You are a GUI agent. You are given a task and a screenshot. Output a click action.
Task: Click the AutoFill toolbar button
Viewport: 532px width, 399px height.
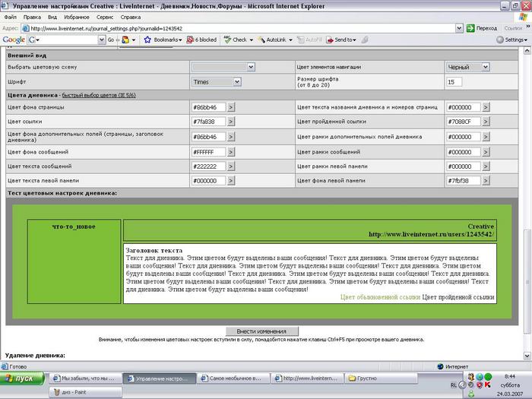click(x=309, y=40)
